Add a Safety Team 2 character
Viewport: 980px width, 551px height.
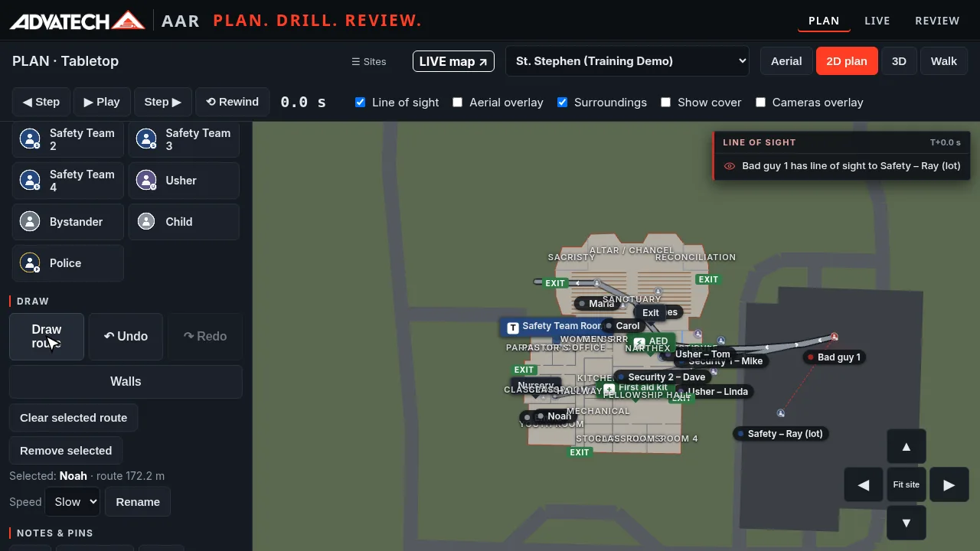tap(67, 139)
